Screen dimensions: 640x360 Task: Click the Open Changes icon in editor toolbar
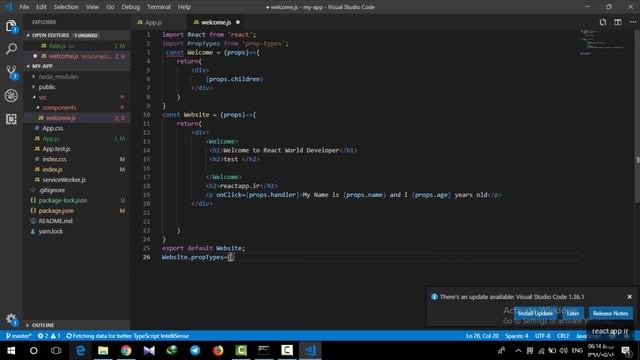(602, 22)
